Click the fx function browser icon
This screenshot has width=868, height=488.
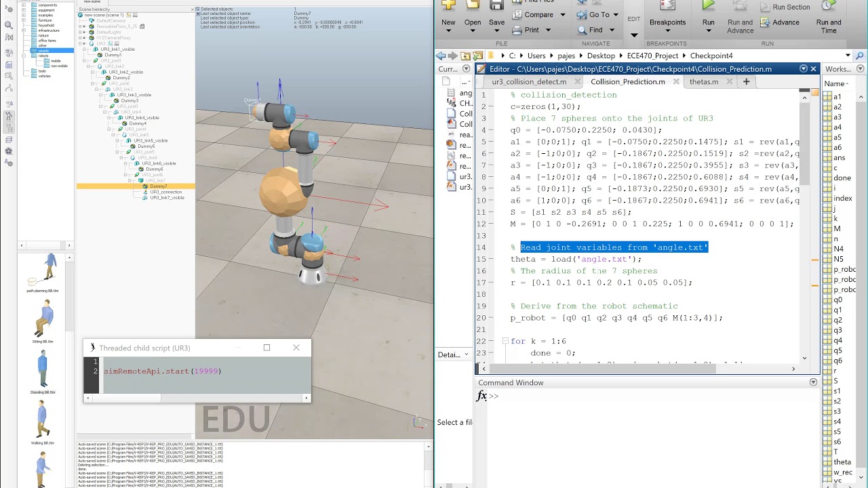click(x=482, y=396)
